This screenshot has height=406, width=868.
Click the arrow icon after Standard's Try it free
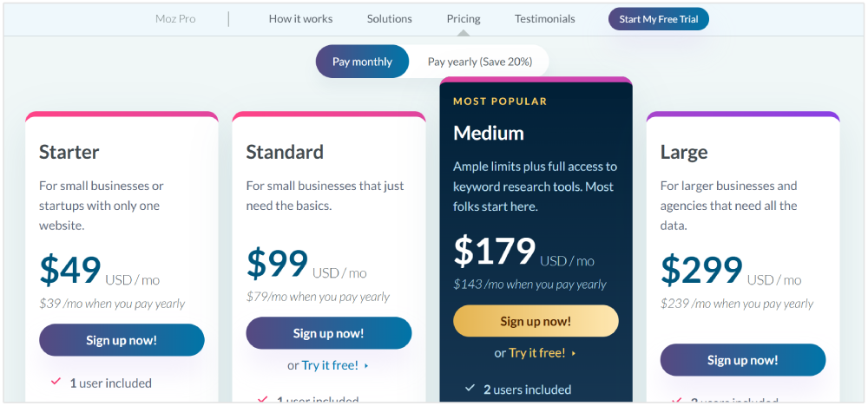(367, 366)
